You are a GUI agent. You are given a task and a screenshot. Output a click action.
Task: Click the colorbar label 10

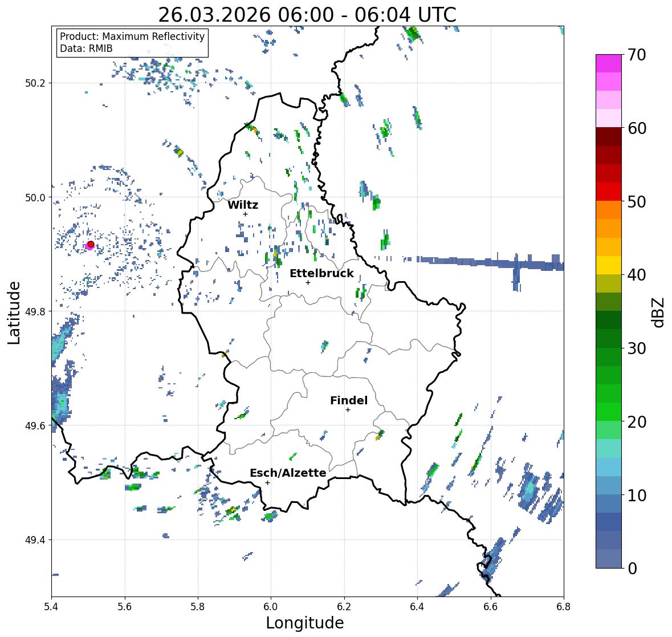click(637, 495)
